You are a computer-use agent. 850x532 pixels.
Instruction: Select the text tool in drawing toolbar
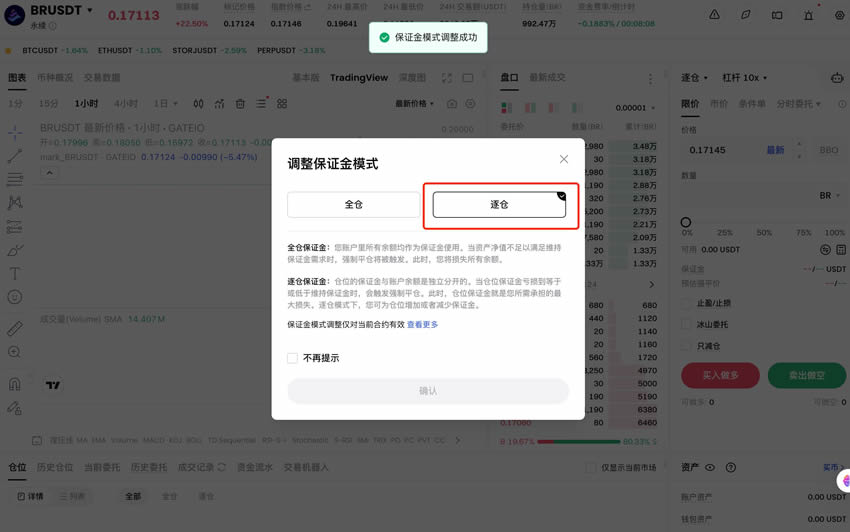[x=15, y=274]
